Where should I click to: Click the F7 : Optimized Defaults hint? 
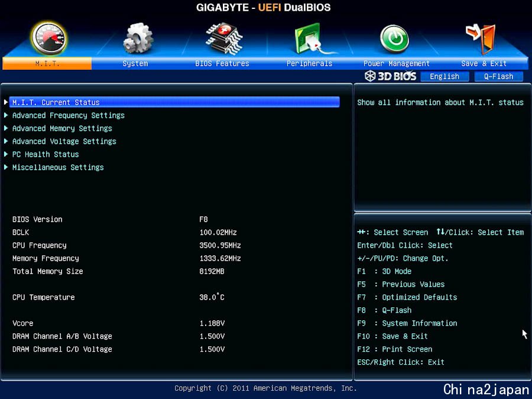(x=407, y=297)
